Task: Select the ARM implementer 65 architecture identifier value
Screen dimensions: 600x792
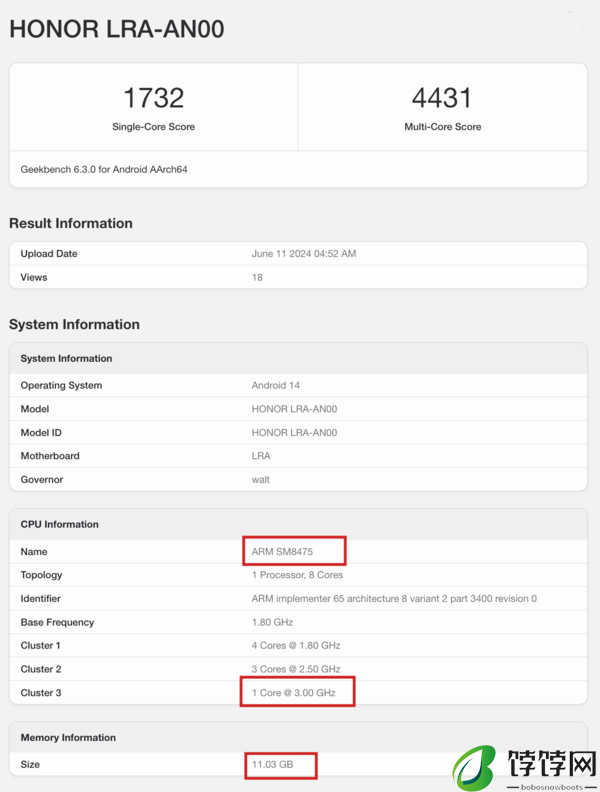Action: click(x=394, y=599)
